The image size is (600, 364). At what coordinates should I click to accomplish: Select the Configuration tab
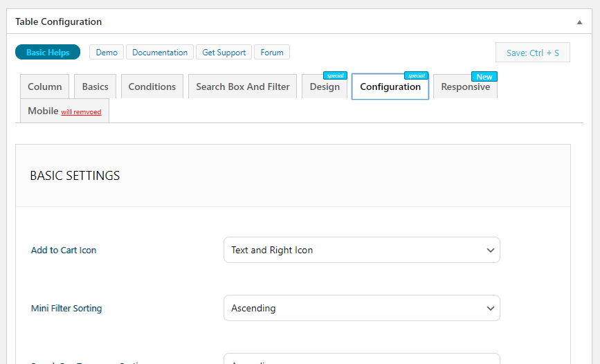390,87
